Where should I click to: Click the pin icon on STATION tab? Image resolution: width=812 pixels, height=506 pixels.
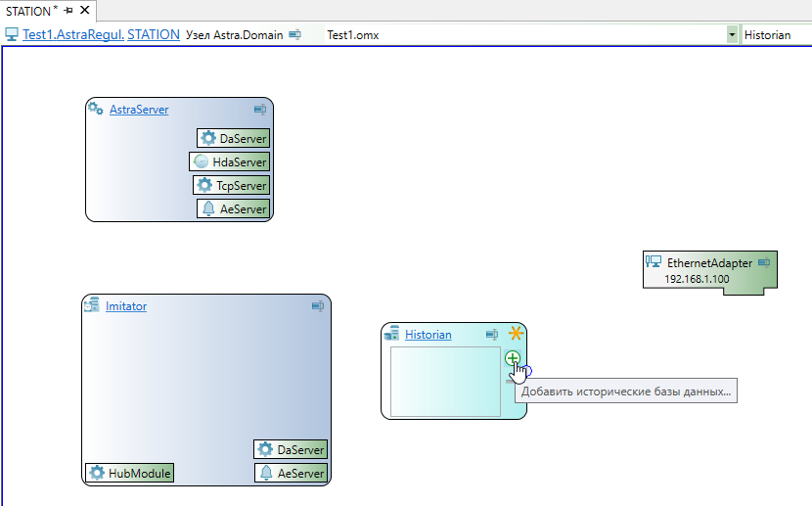coord(68,11)
